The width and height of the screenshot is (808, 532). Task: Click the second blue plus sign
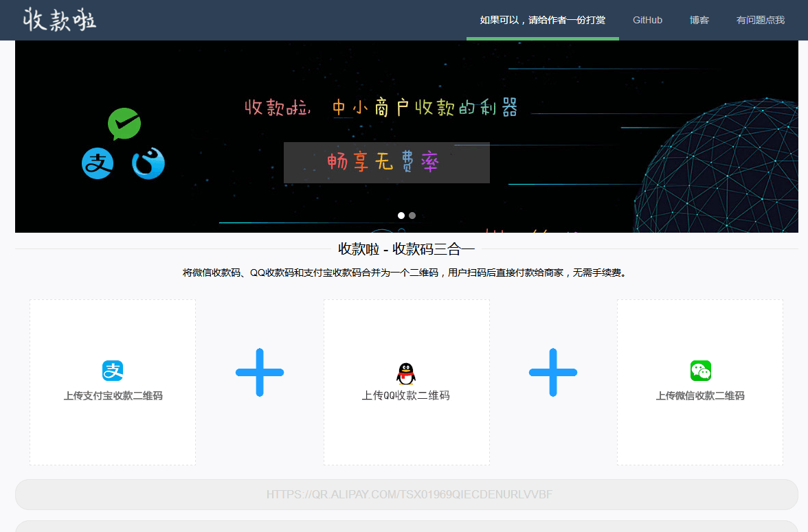[553, 373]
